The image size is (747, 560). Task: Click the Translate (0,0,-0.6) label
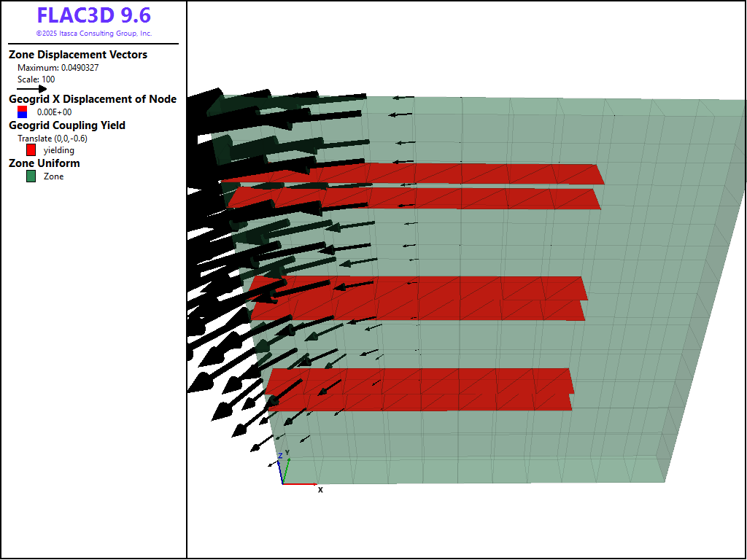pos(52,139)
